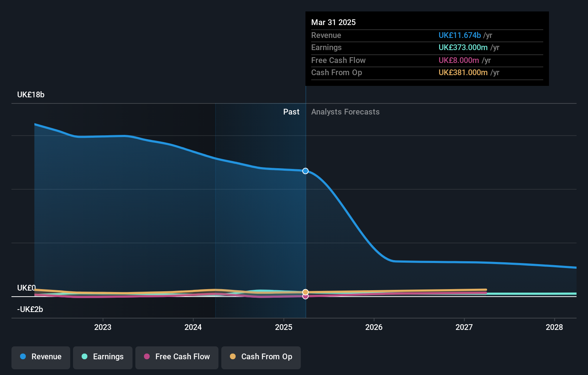The width and height of the screenshot is (588, 375).
Task: Click the Cash From Op label in tooltip
Action: tap(337, 72)
